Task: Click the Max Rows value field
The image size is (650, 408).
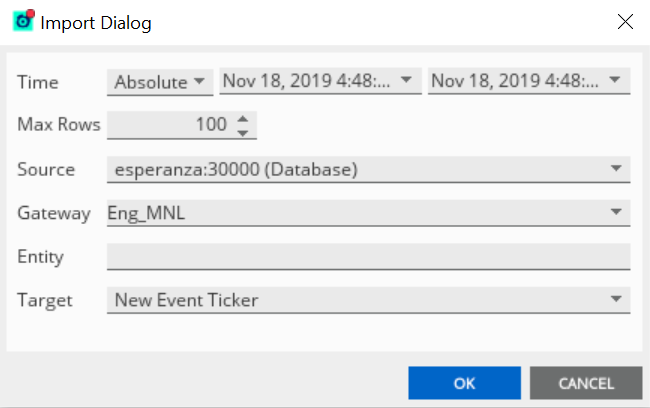Action: click(168, 125)
